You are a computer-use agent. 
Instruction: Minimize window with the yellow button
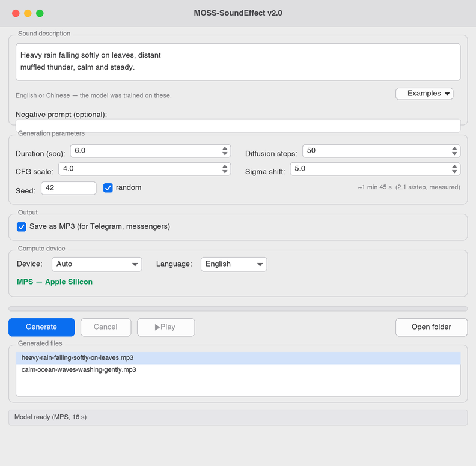coord(28,13)
